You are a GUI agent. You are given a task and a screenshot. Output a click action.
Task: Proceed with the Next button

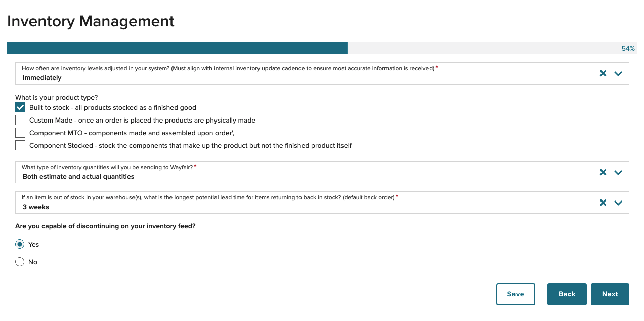click(x=610, y=294)
